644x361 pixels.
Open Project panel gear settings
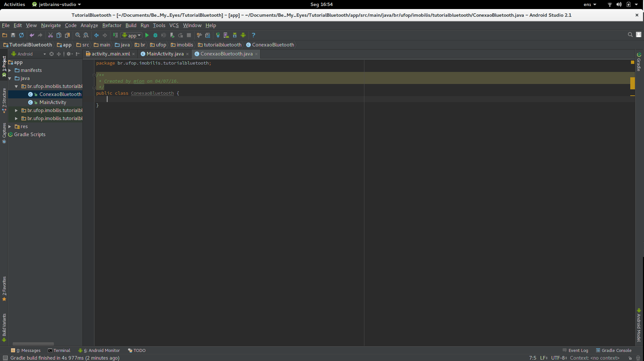pyautogui.click(x=69, y=54)
